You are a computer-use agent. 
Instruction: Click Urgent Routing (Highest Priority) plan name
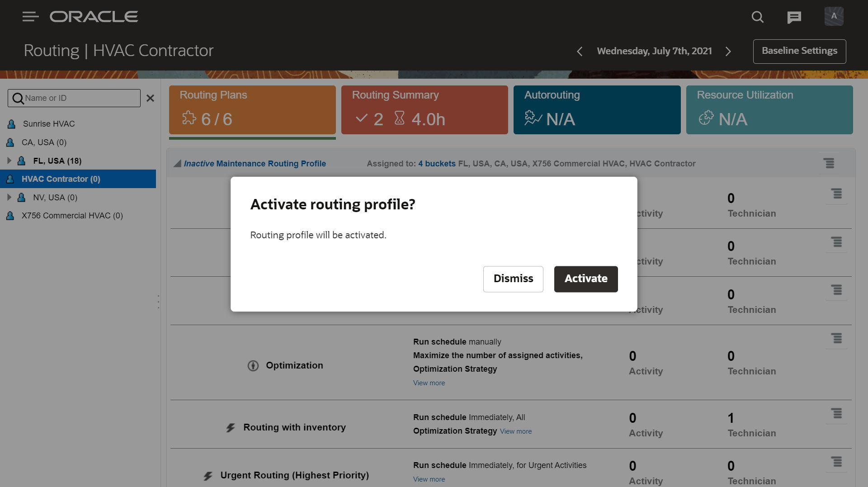(295, 475)
